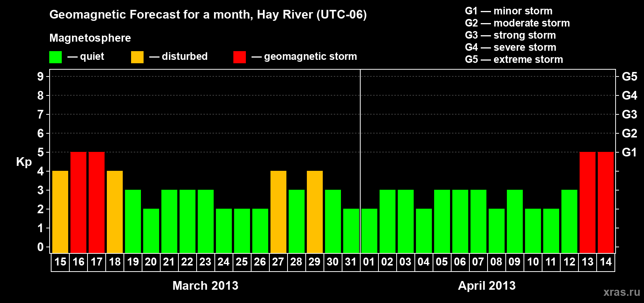Image resolution: width=644 pixels, height=303 pixels.
Task: Select the green bar for March 31
Action: tap(351, 231)
